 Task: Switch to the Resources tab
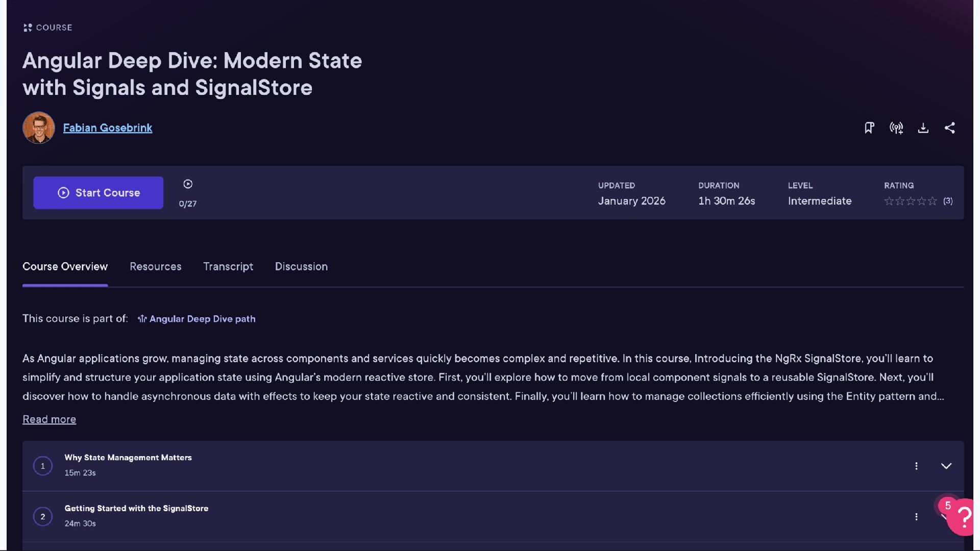(155, 266)
